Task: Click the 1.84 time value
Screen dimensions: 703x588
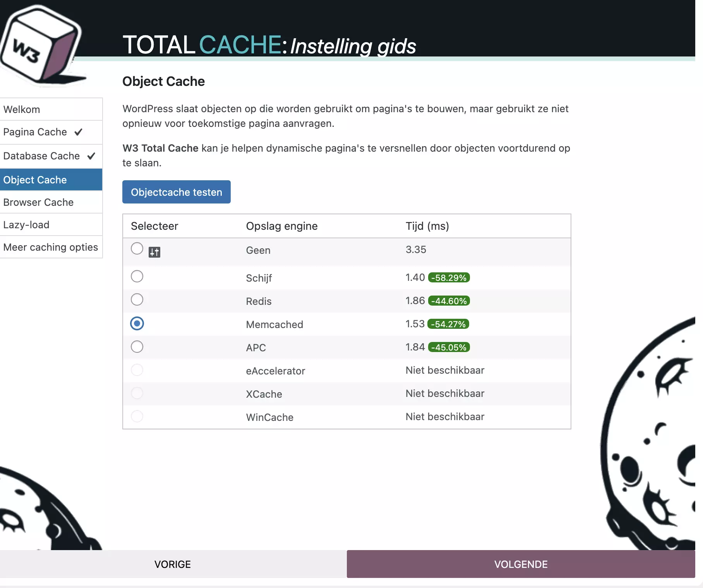Action: coord(415,347)
